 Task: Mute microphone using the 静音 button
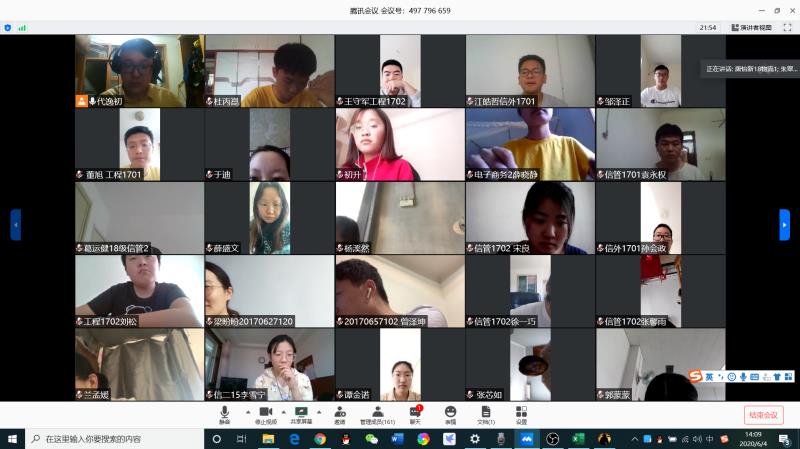point(224,413)
